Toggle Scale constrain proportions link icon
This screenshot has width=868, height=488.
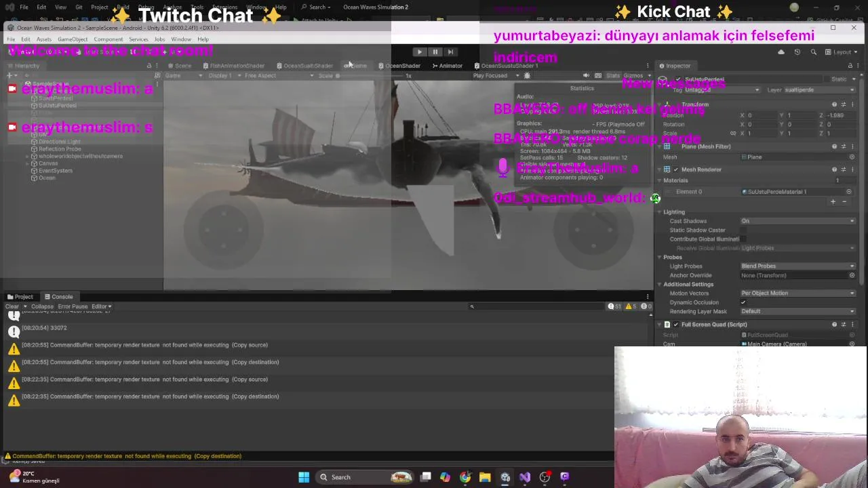pyautogui.click(x=733, y=134)
